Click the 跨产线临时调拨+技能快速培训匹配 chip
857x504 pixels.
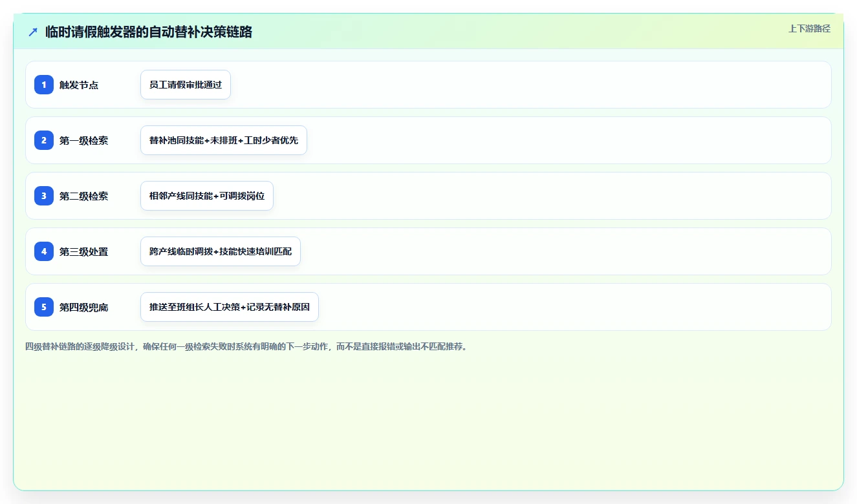221,251
